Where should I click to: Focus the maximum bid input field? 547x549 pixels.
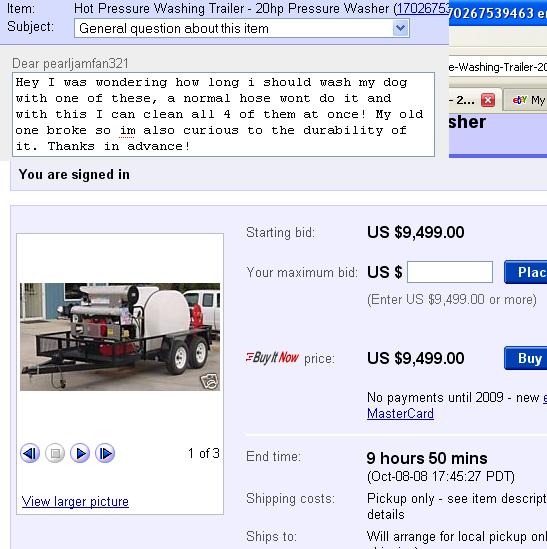pyautogui.click(x=450, y=272)
